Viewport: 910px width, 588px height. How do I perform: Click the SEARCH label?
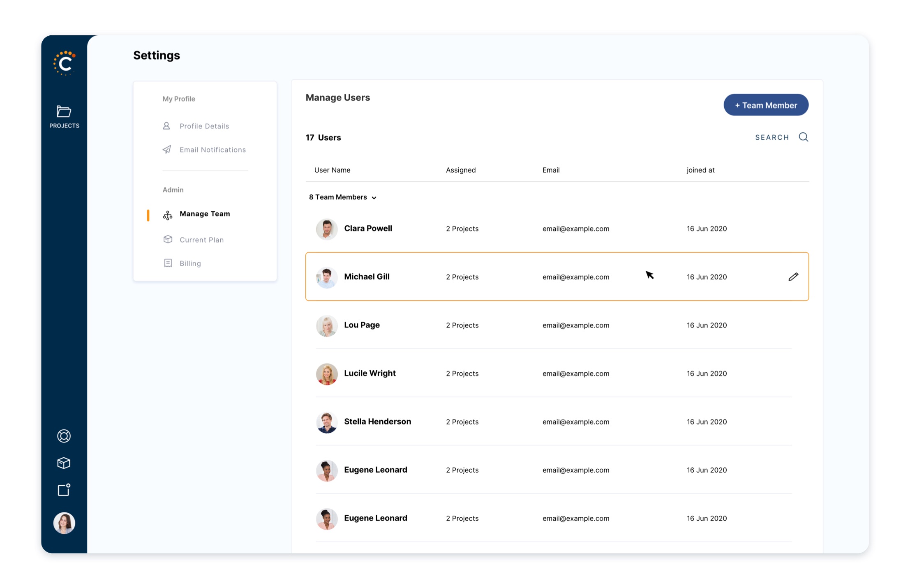(x=772, y=137)
